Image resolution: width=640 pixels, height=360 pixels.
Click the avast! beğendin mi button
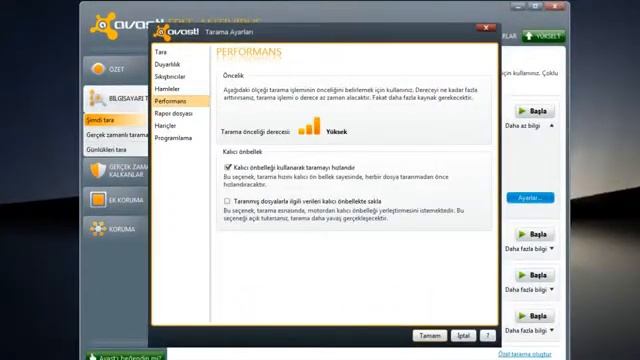pos(126,356)
